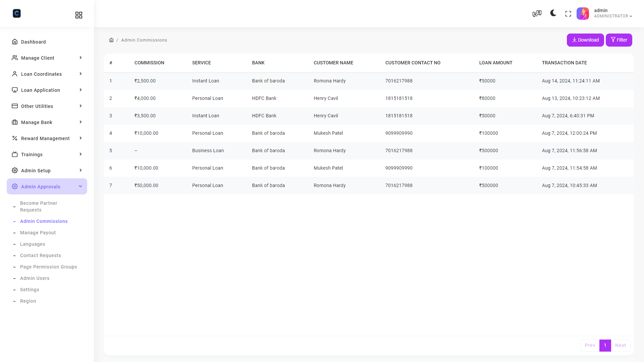Open the administrator account dropdown

(613, 13)
